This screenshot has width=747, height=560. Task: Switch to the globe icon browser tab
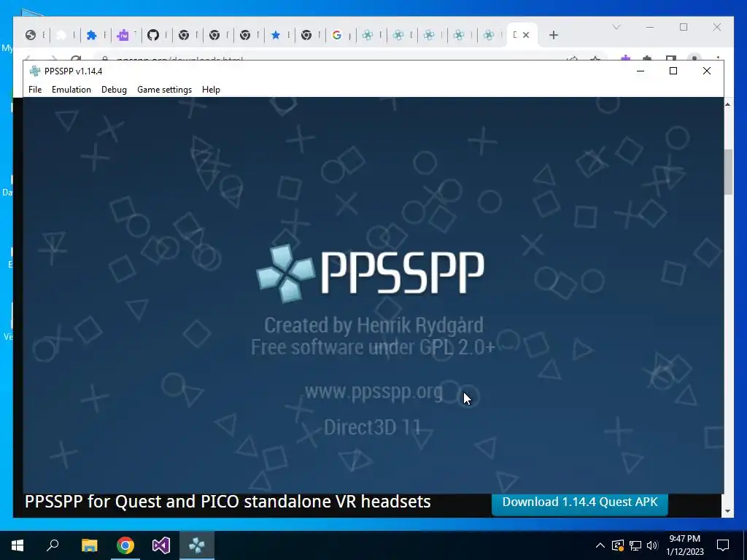(31, 35)
